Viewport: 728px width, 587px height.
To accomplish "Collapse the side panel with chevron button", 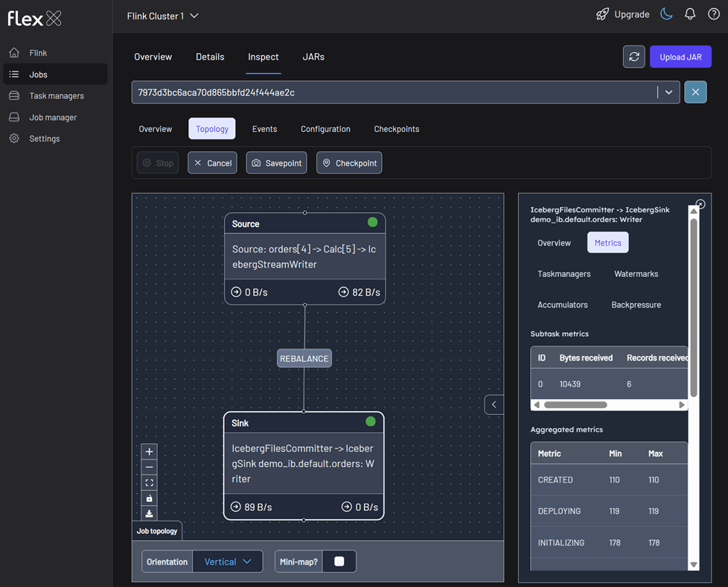I will click(x=494, y=404).
